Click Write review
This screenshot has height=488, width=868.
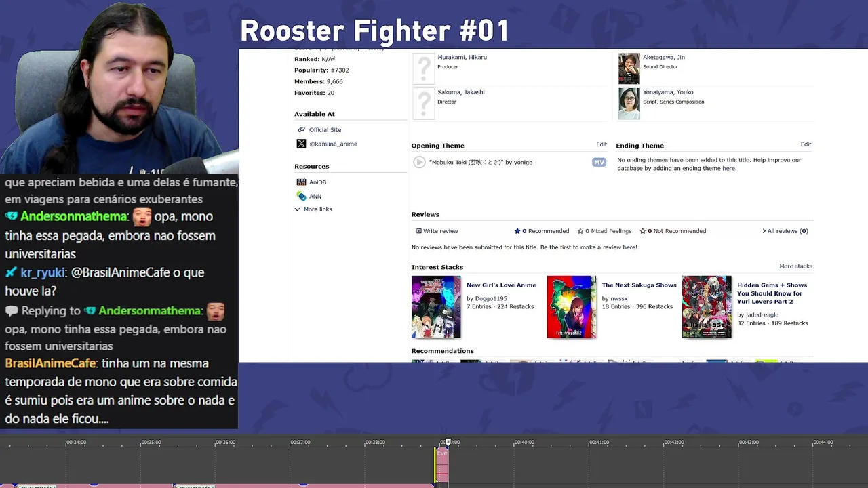point(437,231)
